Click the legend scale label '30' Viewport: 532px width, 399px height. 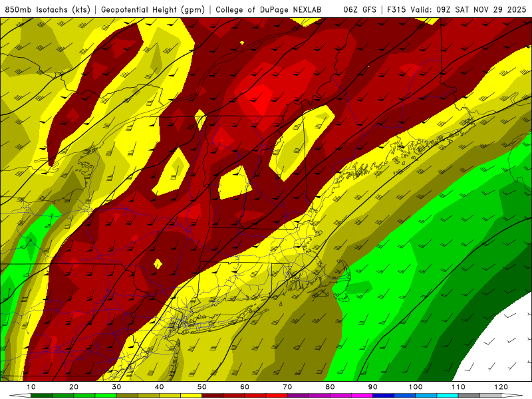click(116, 387)
